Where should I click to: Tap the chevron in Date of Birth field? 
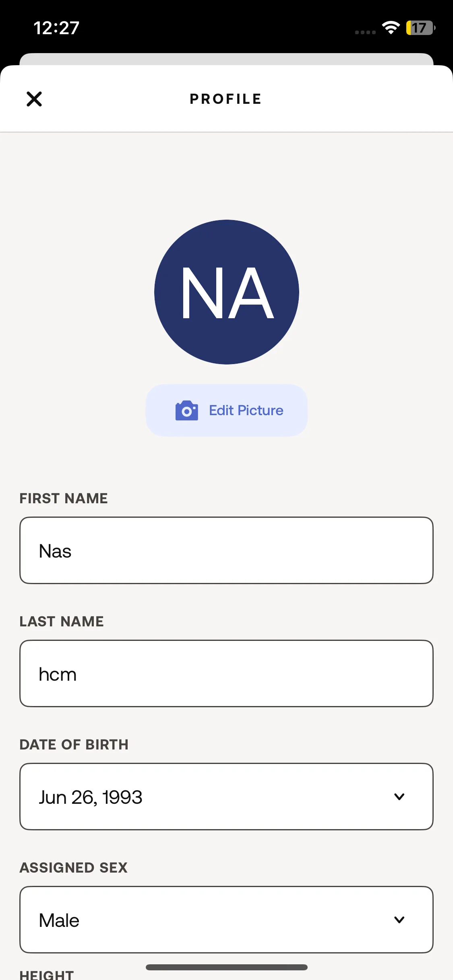[x=399, y=797]
